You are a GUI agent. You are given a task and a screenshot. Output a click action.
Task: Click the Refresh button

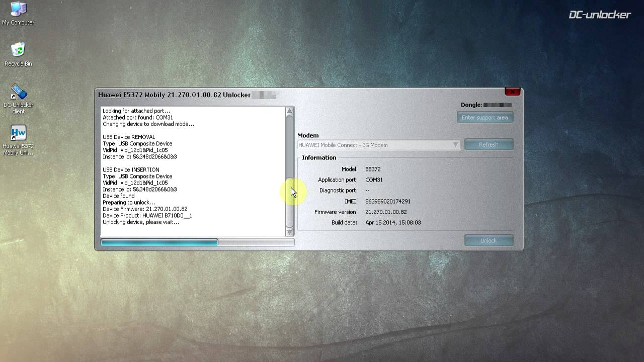tap(489, 145)
